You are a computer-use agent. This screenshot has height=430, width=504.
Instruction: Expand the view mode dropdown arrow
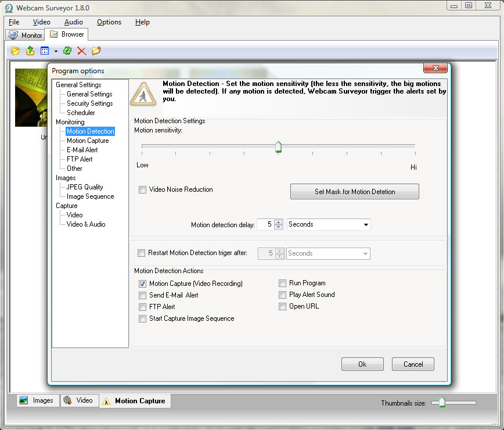tap(56, 51)
